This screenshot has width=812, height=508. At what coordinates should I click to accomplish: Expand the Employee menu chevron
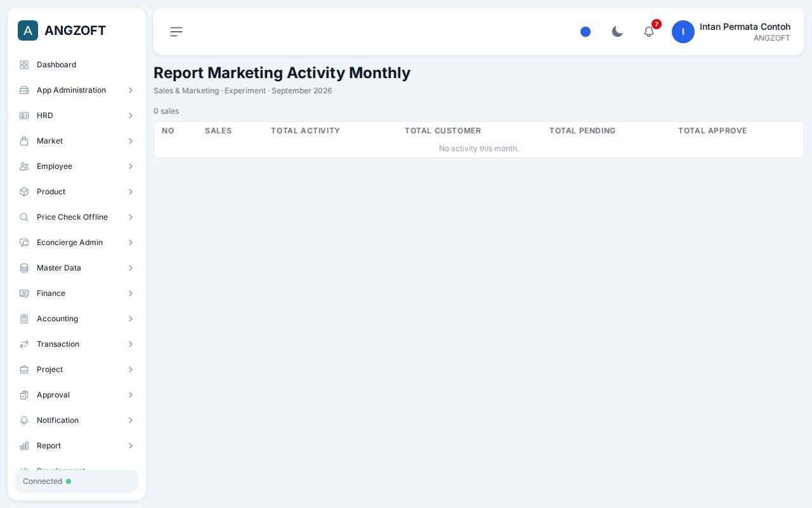131,166
